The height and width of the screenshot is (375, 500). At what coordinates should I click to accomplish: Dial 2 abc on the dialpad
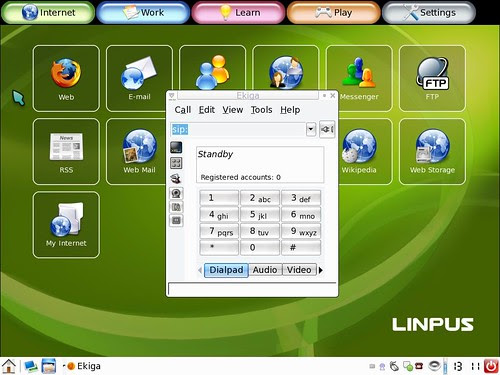(x=260, y=198)
